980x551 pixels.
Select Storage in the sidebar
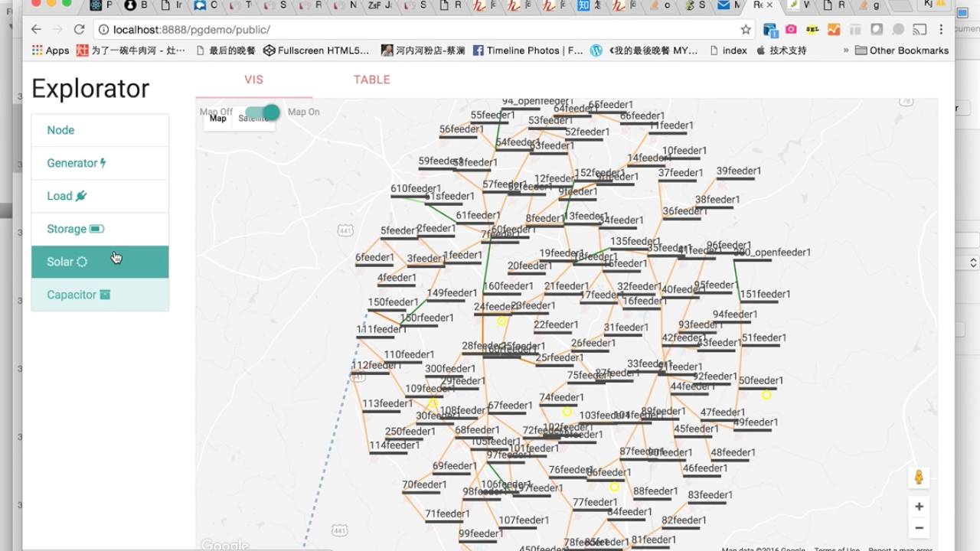click(100, 229)
